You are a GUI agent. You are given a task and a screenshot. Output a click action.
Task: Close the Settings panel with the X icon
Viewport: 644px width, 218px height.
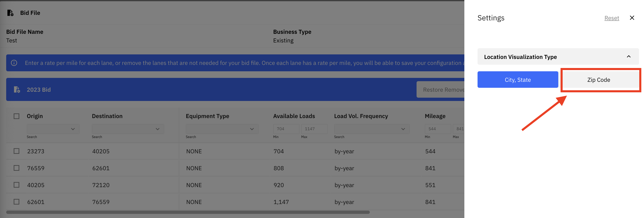click(632, 18)
